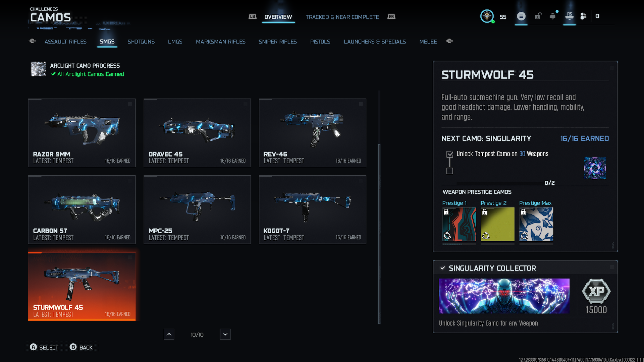Open the party members icon
This screenshot has height=362, width=644.
click(x=583, y=16)
